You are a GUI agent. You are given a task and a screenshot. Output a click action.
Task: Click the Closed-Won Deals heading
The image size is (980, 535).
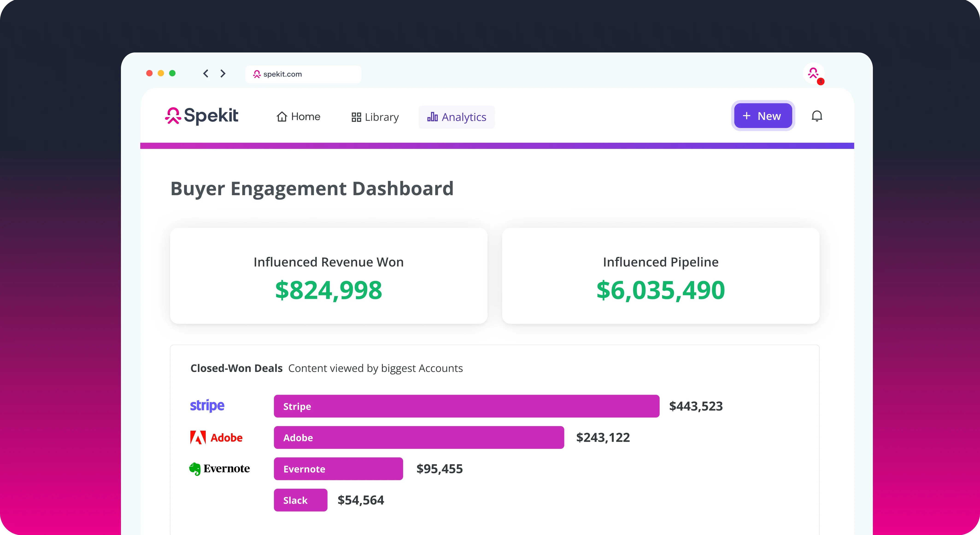click(236, 368)
